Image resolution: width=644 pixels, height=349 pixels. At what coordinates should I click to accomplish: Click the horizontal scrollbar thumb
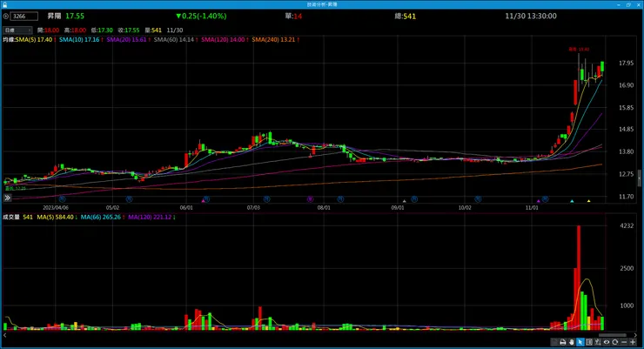coord(613,335)
